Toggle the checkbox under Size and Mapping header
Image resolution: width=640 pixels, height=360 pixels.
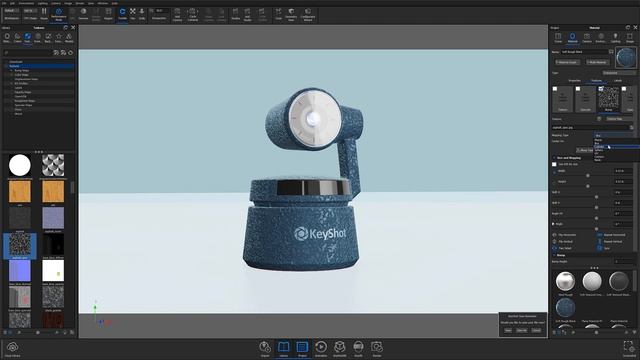(554, 164)
